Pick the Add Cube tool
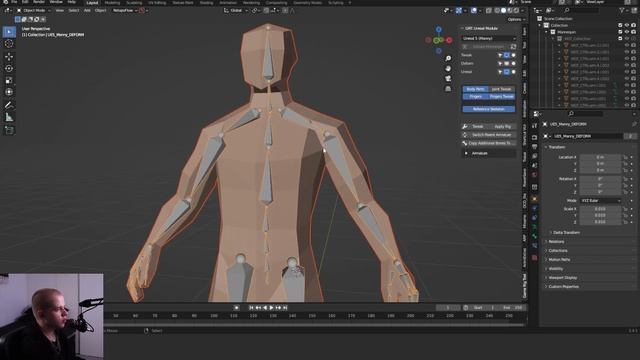Image resolution: width=640 pixels, height=360 pixels. pos(9,130)
